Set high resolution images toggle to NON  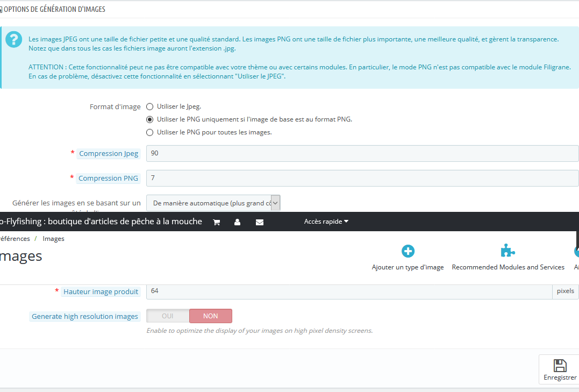coord(211,316)
